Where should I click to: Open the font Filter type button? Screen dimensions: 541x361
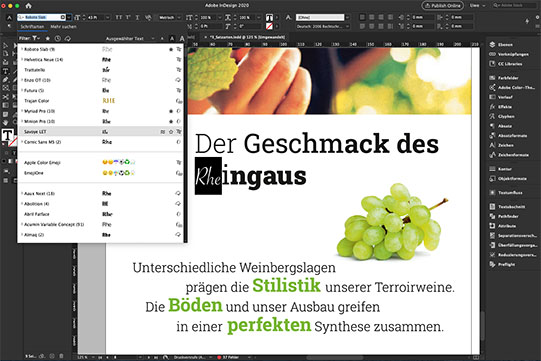pyautogui.click(x=36, y=39)
